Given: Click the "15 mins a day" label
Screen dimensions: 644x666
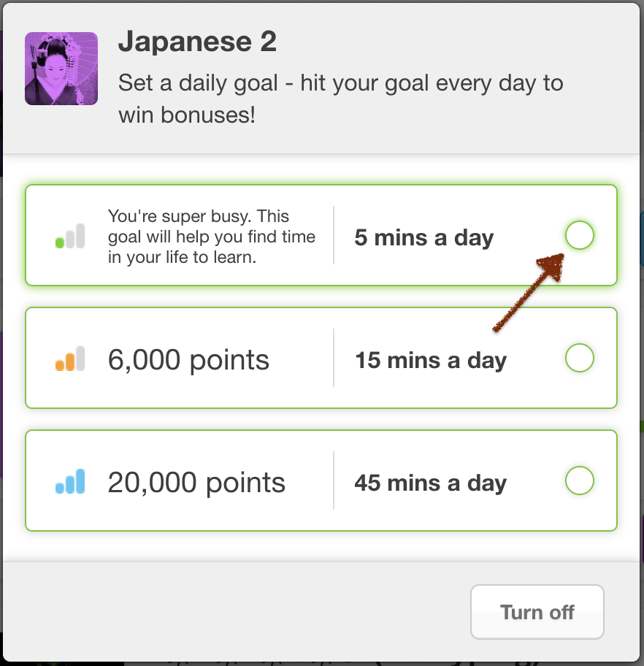Looking at the screenshot, I should [x=431, y=361].
